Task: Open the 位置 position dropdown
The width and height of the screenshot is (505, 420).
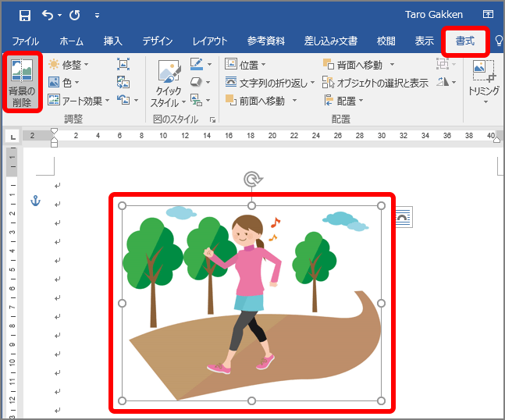Action: pyautogui.click(x=245, y=65)
